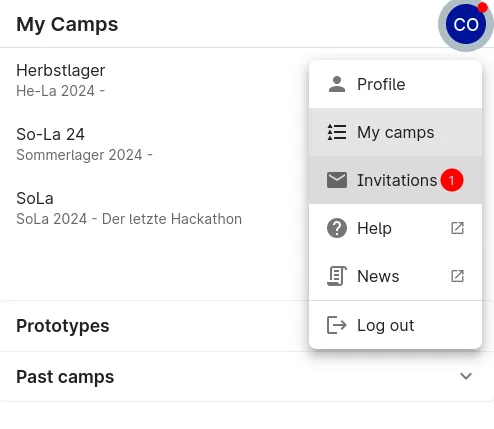Open the Herbstlager camp

pyautogui.click(x=154, y=80)
